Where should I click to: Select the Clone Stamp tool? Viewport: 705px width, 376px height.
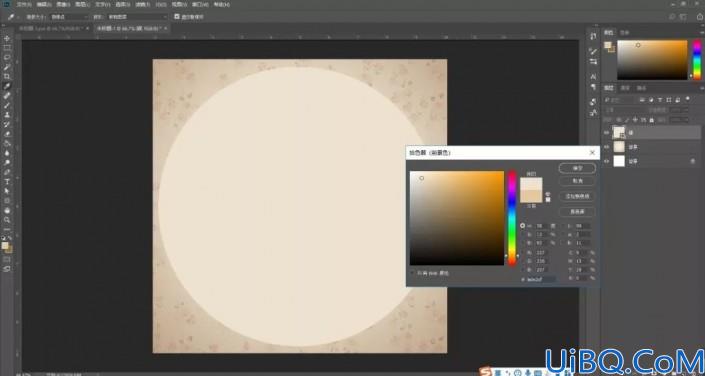tap(7, 114)
